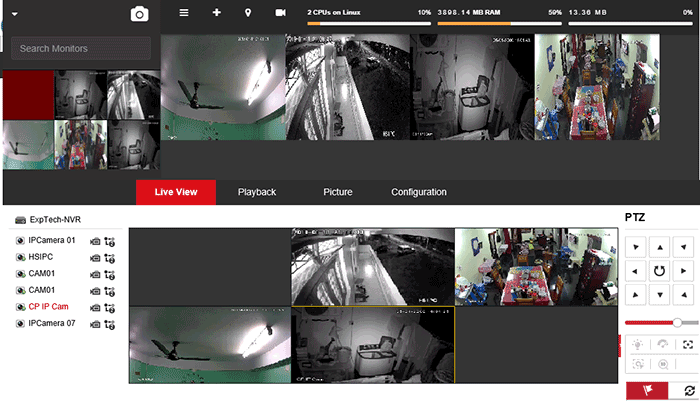The width and height of the screenshot is (700, 401).
Task: Start PTZ auto-scan rotate button
Action: point(660,271)
